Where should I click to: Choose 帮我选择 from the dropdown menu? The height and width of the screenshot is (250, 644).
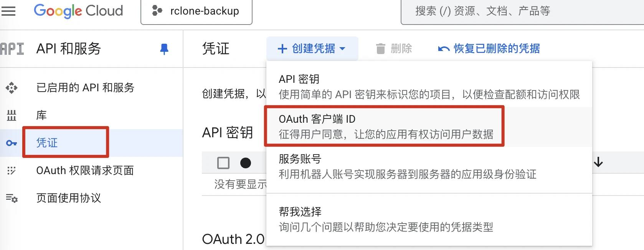[x=429, y=219]
